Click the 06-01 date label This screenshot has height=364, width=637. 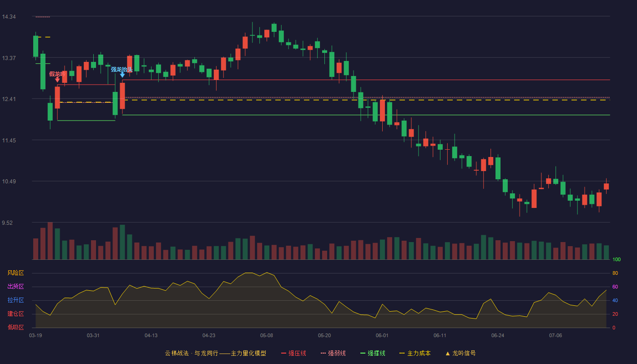click(x=382, y=335)
